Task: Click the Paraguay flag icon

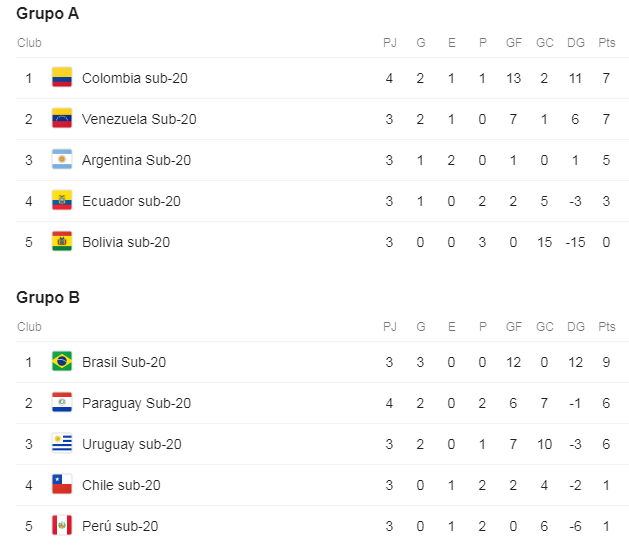Action: 62,403
